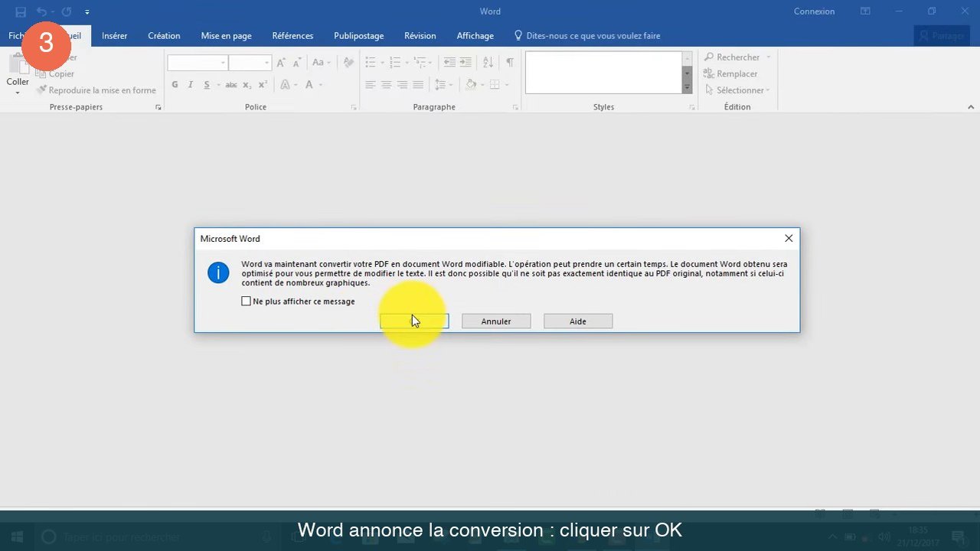Image resolution: width=980 pixels, height=551 pixels.
Task: Click the Coller clipboard icon
Action: coord(18,65)
